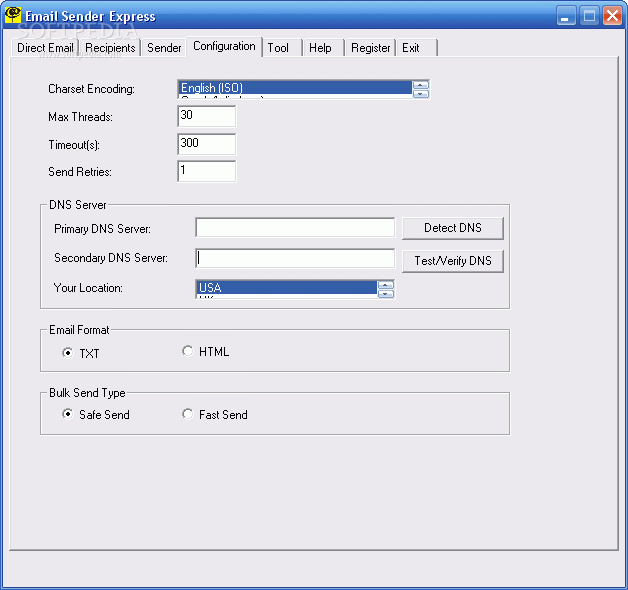The height and width of the screenshot is (590, 628).
Task: Click the Exit tab
Action: pos(417,48)
